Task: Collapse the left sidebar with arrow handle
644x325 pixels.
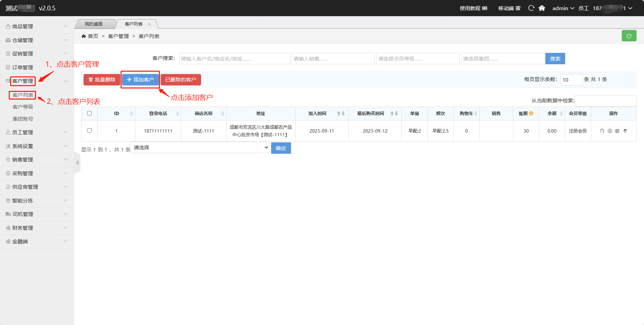Action: [77, 163]
